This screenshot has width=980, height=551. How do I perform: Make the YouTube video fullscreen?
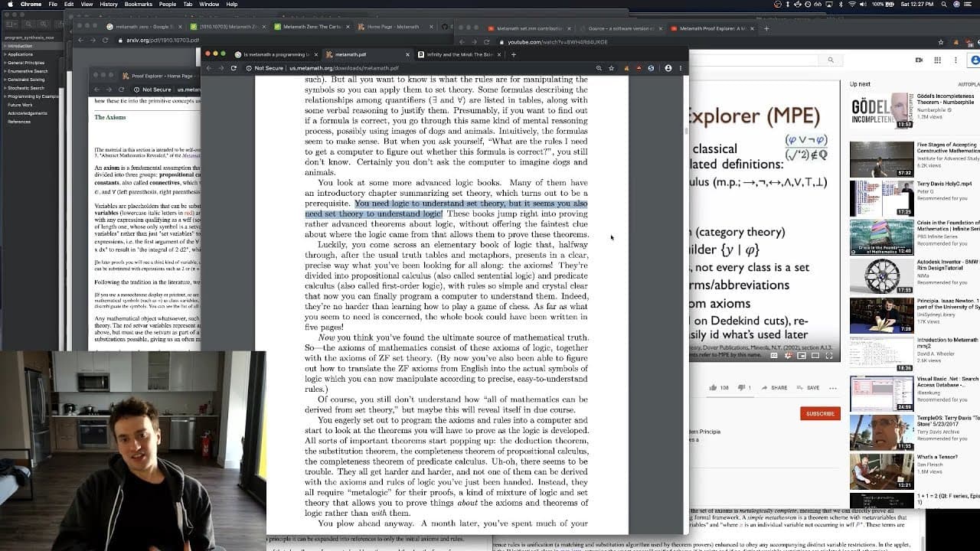[829, 356]
